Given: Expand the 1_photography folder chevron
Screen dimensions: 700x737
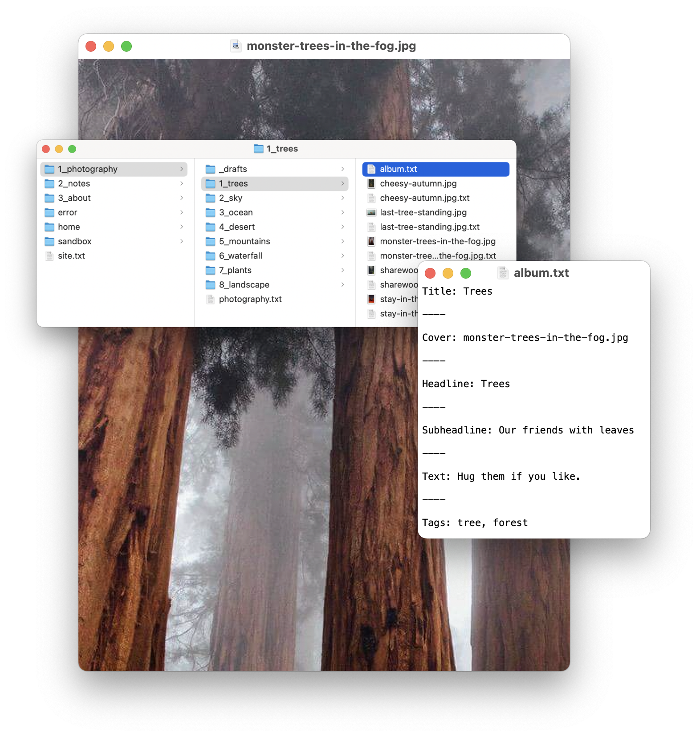Looking at the screenshot, I should (182, 169).
